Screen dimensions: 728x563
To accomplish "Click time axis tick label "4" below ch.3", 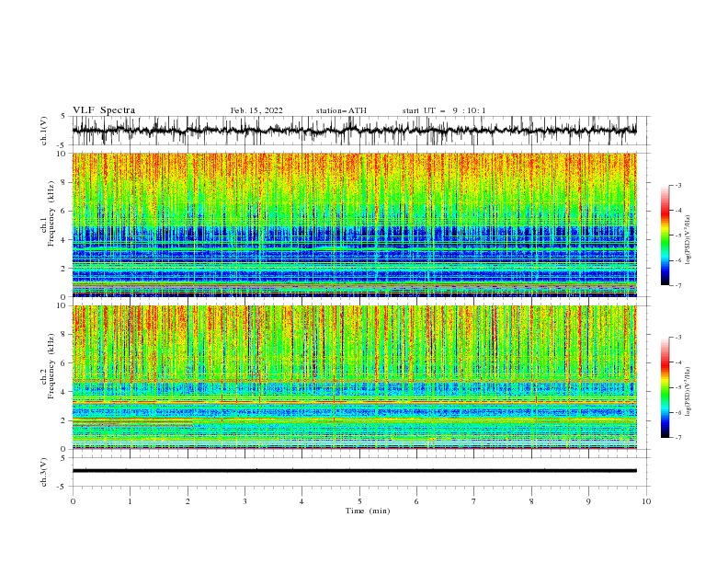I will [301, 501].
